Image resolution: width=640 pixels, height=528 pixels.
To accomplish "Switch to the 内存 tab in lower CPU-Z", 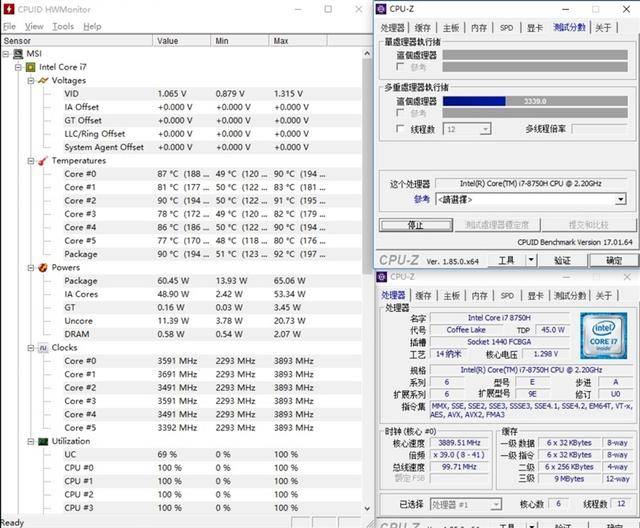I will (x=478, y=295).
